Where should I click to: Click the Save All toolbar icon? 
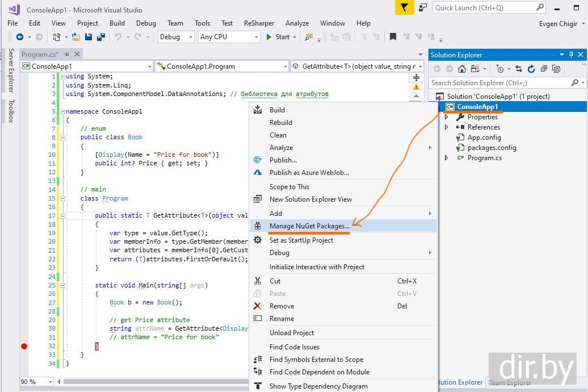(100, 37)
